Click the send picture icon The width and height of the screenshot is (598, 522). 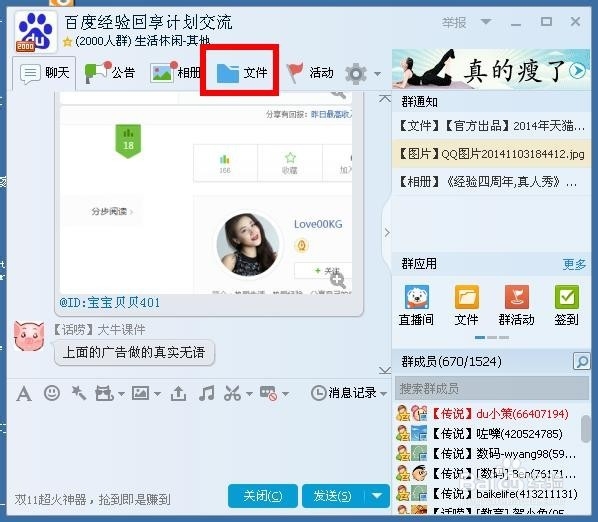click(x=140, y=393)
